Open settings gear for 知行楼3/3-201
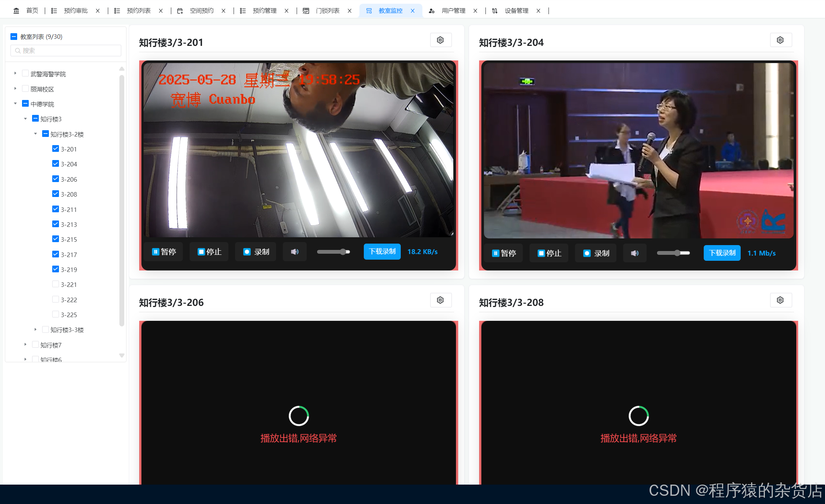Viewport: 825px width, 504px height. (440, 40)
